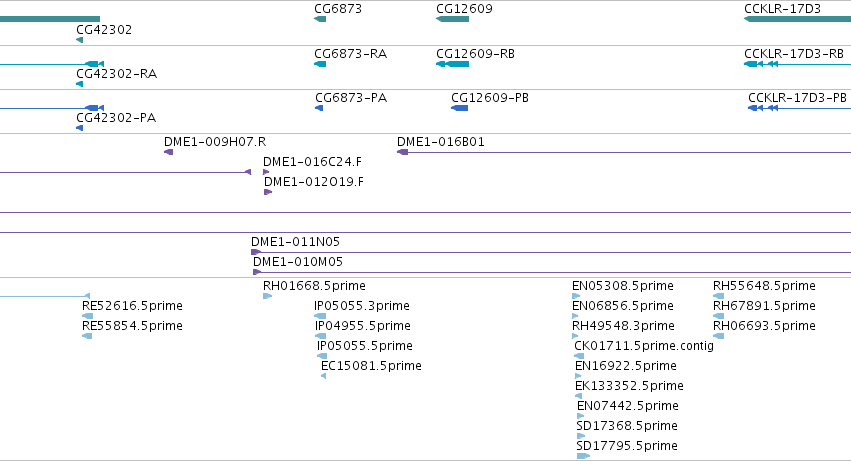
Task: Click the CCKLR-17D3-RB transcript exons
Action: pyautogui.click(x=761, y=64)
